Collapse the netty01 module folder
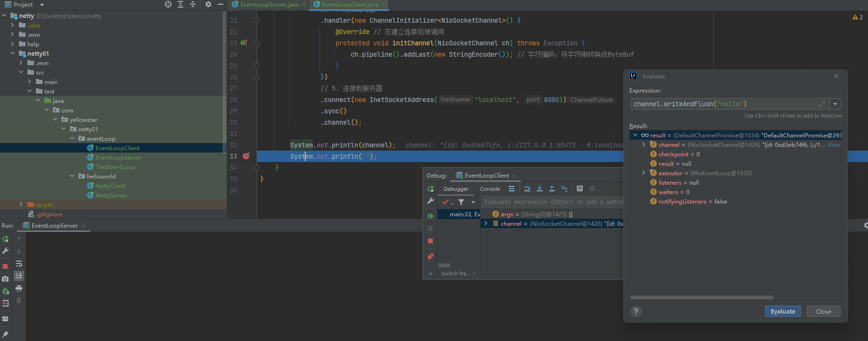Image resolution: width=868 pixels, height=341 pixels. [x=12, y=53]
